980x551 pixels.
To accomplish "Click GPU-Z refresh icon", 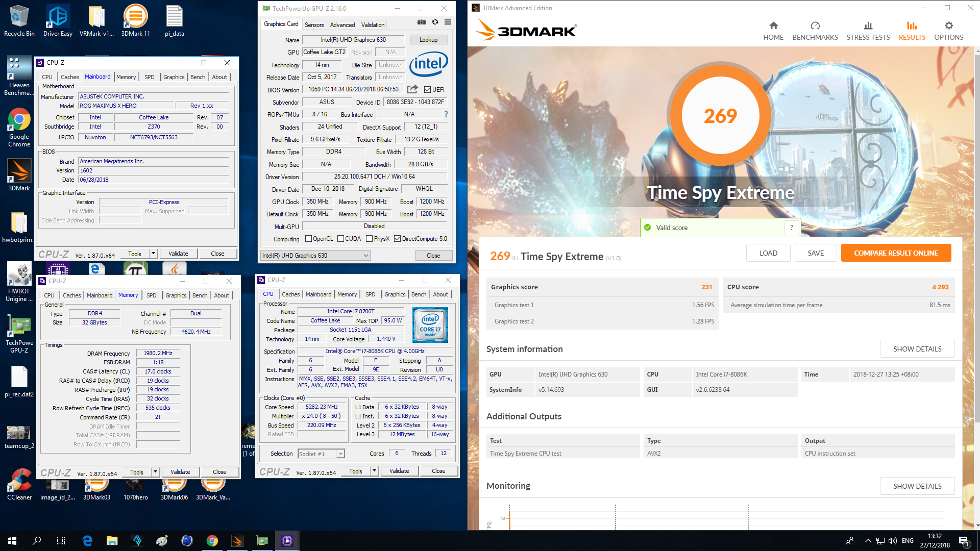I will pyautogui.click(x=435, y=22).
